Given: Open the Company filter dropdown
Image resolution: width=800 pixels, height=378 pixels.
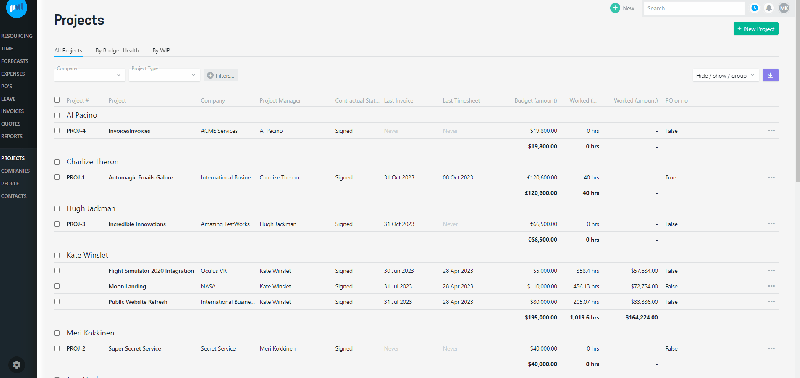Looking at the screenshot, I should (89, 74).
